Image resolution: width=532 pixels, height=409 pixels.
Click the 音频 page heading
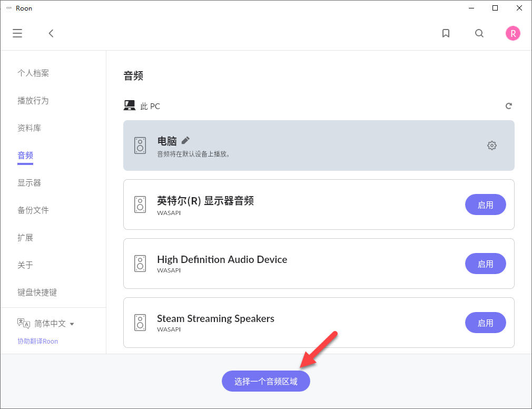(133, 75)
